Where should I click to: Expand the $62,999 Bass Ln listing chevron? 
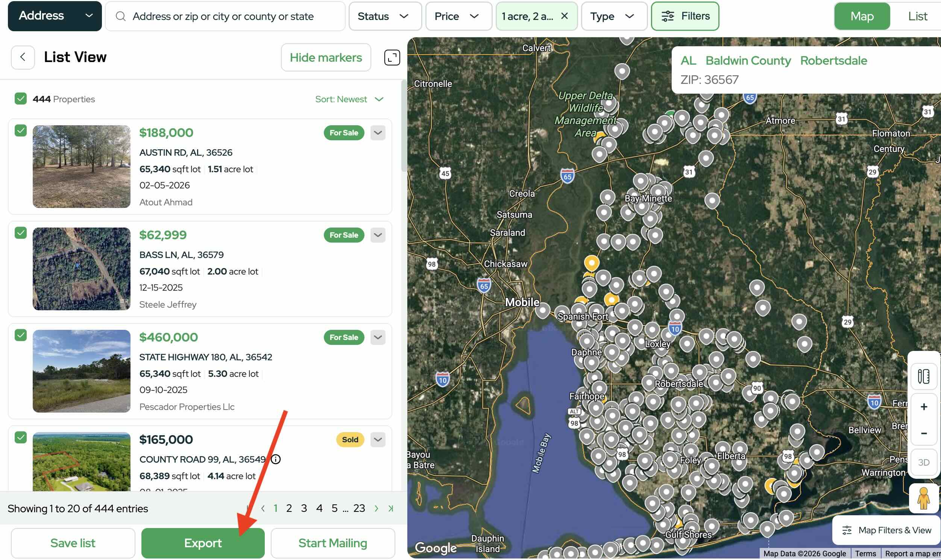(x=378, y=235)
